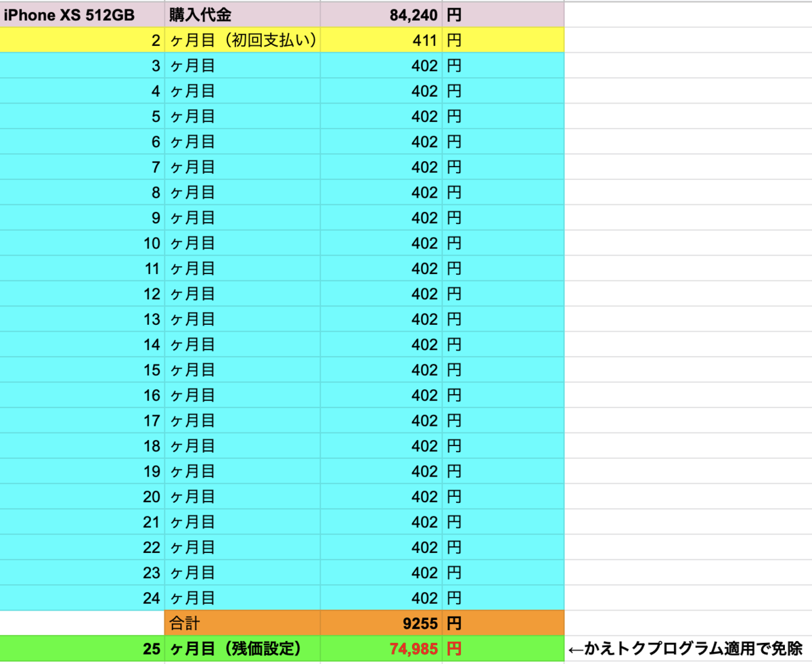This screenshot has width=812, height=664.
Task: Click month number 24 cell
Action: click(x=82, y=599)
